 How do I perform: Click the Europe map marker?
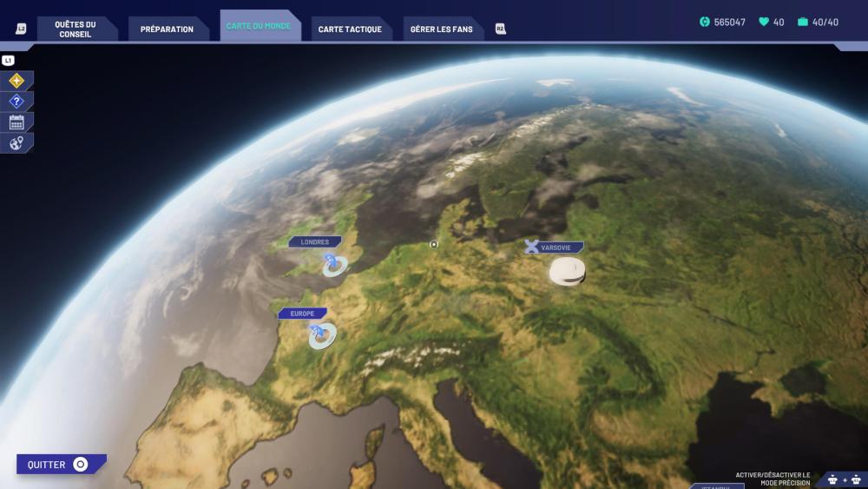[x=322, y=336]
